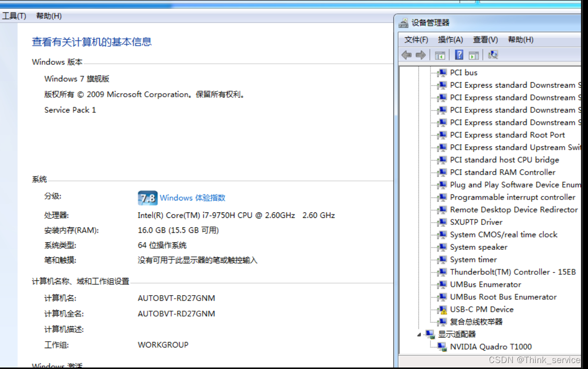
Task: Click the show/hide console tree toolbar icon
Action: (440, 55)
